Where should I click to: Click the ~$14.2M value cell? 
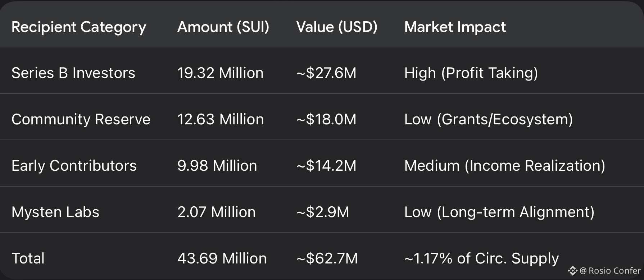pyautogui.click(x=326, y=166)
